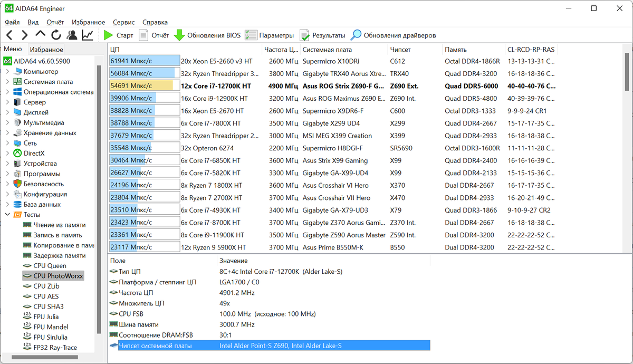Expand the Хранение данных tree node
Screen dimensions: 633x364
[x=7, y=133]
